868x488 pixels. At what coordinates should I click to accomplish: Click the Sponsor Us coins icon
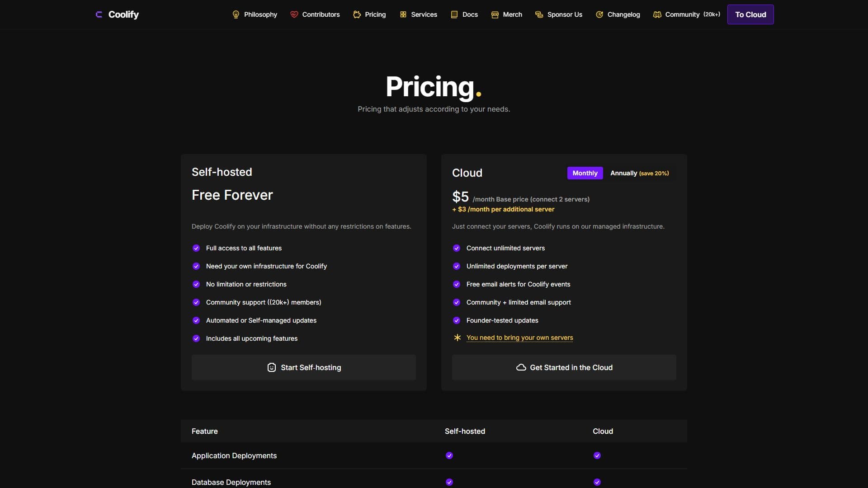tap(539, 14)
